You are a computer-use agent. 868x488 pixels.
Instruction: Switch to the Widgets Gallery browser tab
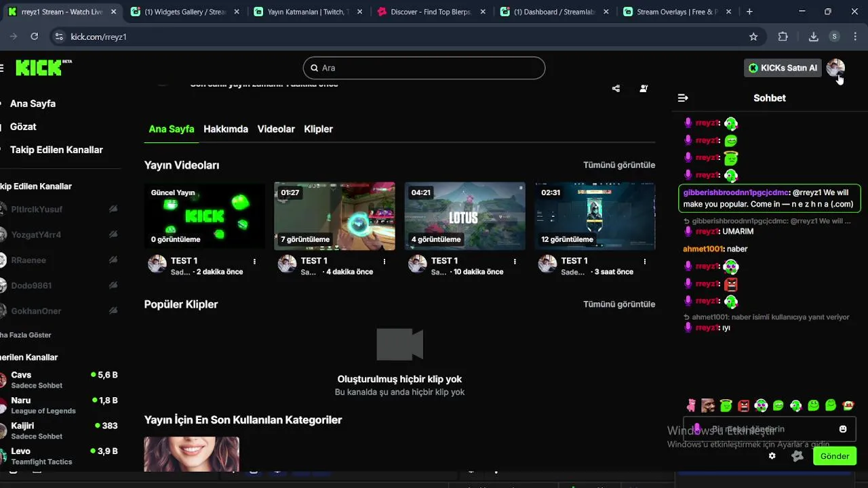[184, 12]
